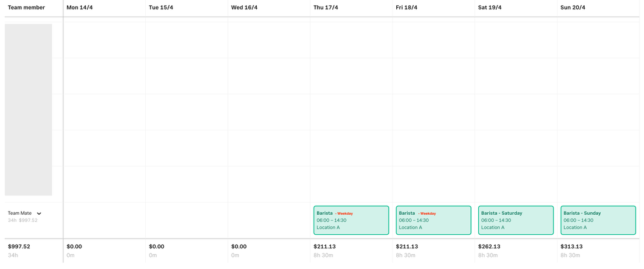Click Team Mate's empty Monday shift cell

[x=105, y=221]
